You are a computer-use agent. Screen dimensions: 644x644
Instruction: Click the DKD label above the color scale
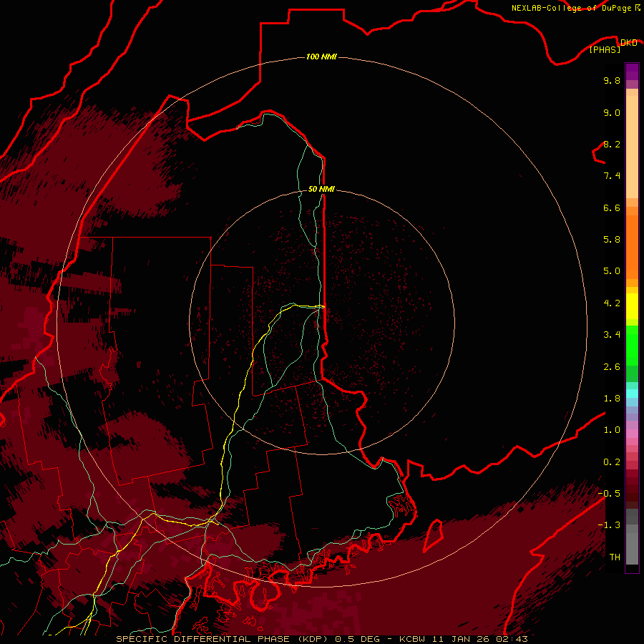pos(629,43)
